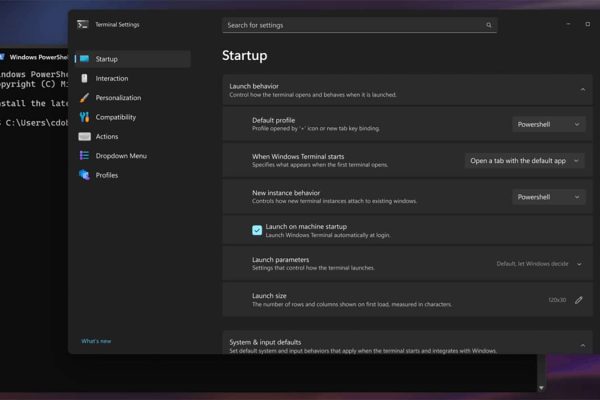Screen dimensions: 600x400
Task: Click the Profiles icon in the sidebar
Action: [85, 175]
